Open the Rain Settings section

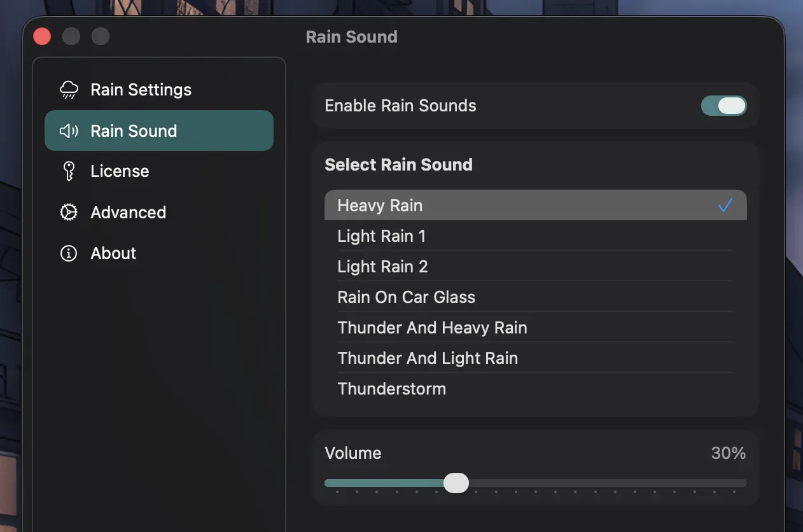pos(141,89)
